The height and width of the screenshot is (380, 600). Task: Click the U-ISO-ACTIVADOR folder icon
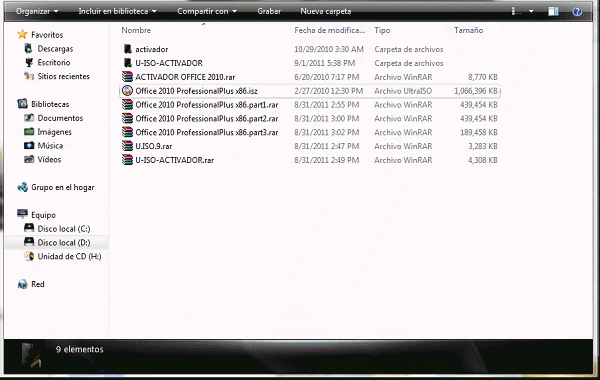pos(127,63)
